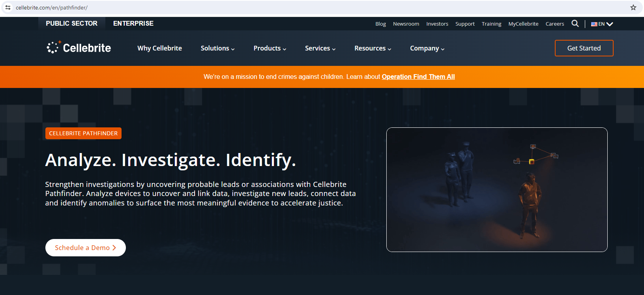This screenshot has height=295, width=644.
Task: Go to the Blog link
Action: pyautogui.click(x=381, y=24)
